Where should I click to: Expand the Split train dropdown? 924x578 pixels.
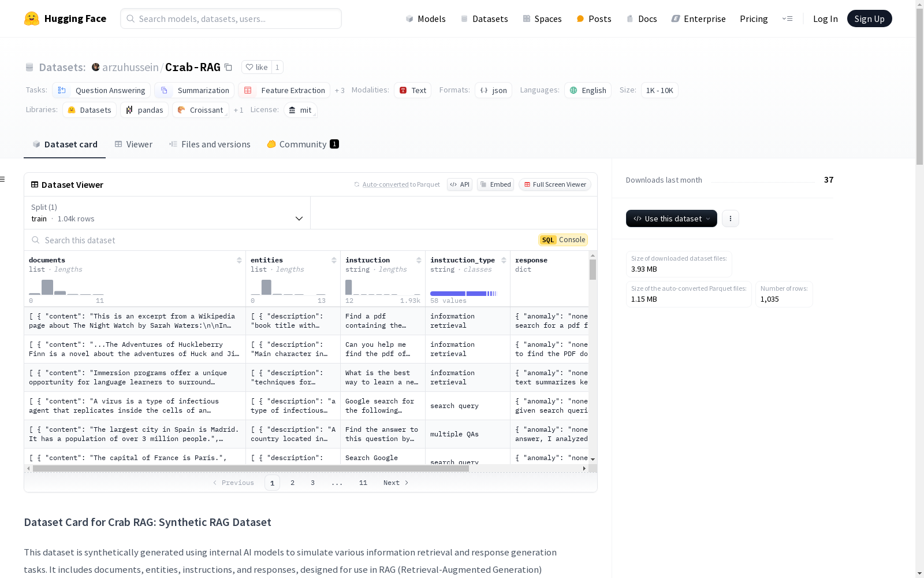(x=167, y=213)
